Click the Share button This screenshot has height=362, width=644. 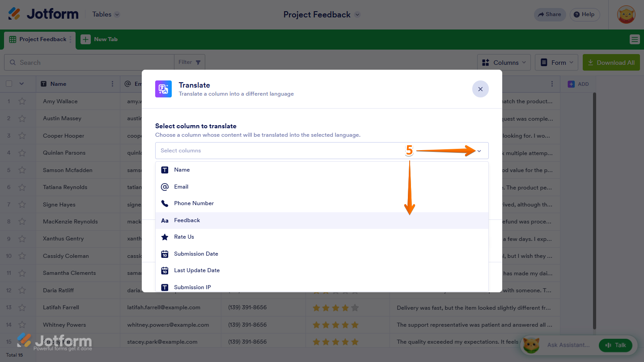(x=550, y=14)
